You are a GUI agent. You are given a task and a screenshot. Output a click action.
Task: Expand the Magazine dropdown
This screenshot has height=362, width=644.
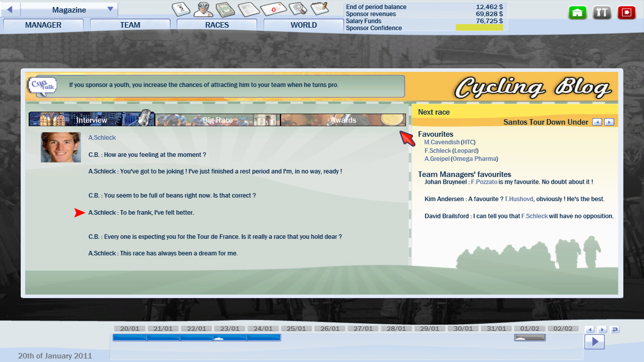[x=110, y=10]
